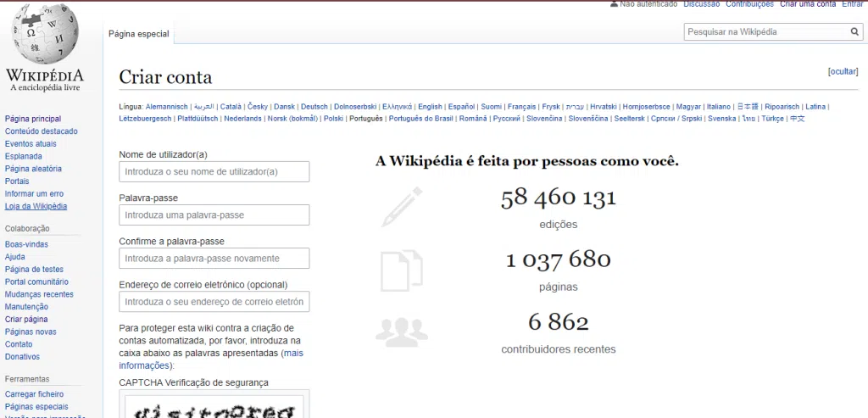The height and width of the screenshot is (418, 868).
Task: Switch language to Português do Brasil
Action: 420,119
